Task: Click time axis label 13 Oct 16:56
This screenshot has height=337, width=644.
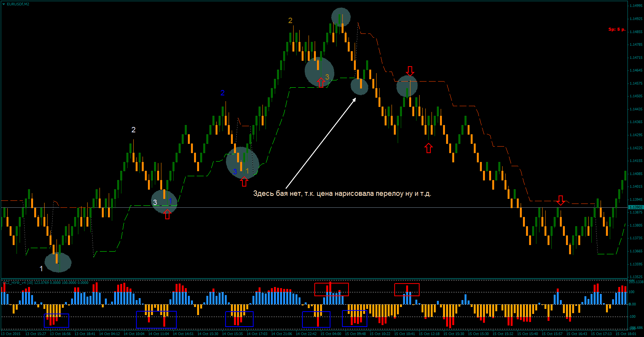Action: [60, 334]
